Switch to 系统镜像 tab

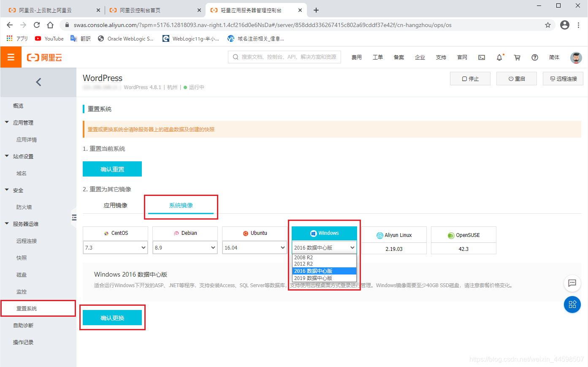click(181, 205)
